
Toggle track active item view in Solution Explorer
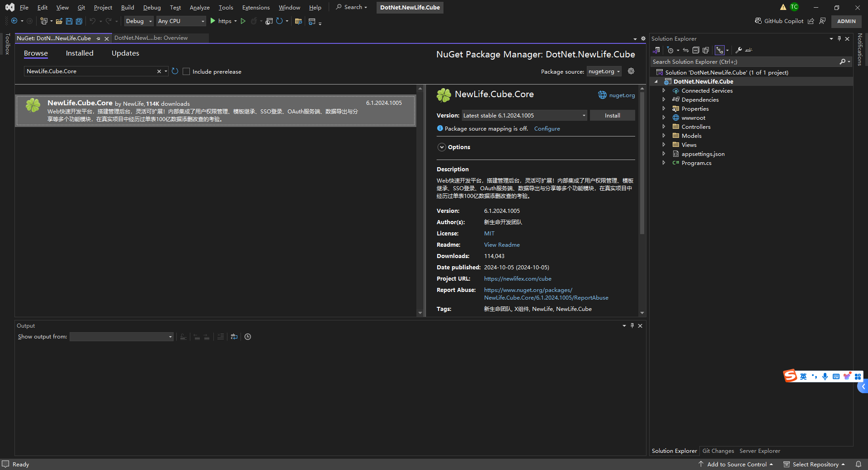(x=720, y=50)
